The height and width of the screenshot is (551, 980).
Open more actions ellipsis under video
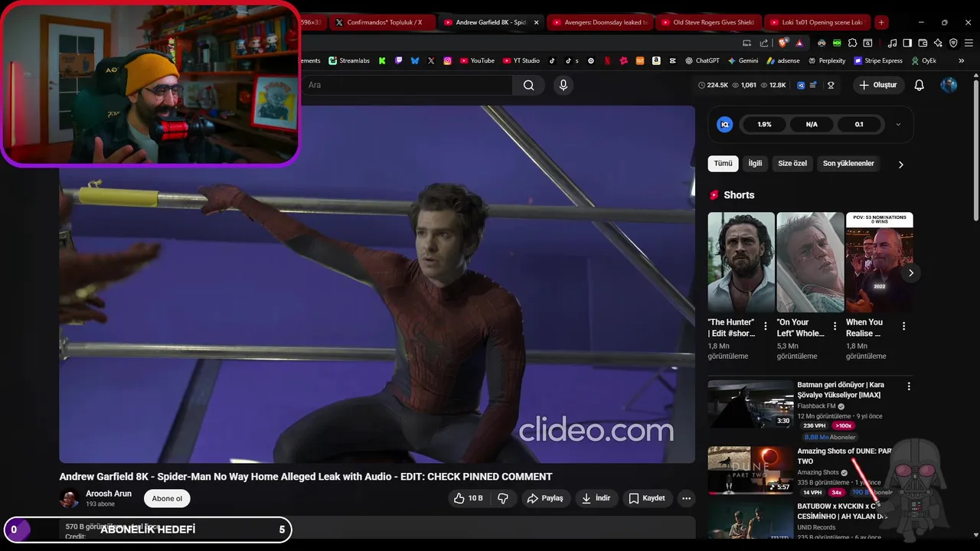686,498
